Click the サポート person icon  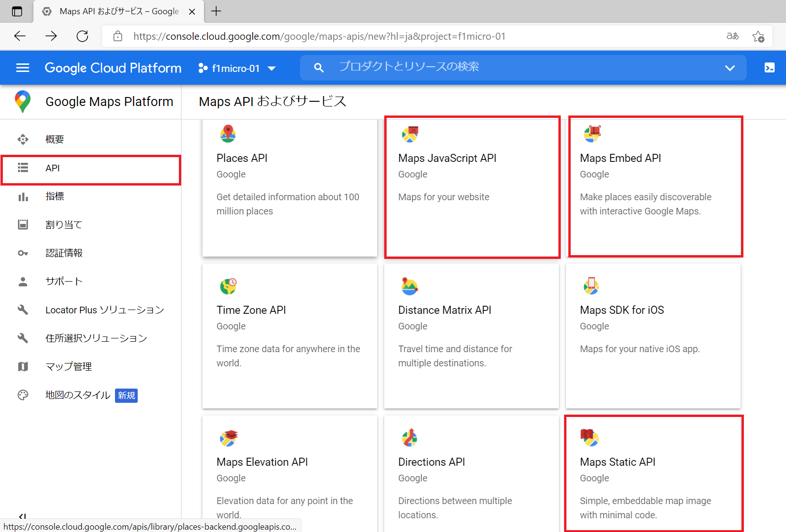point(23,282)
